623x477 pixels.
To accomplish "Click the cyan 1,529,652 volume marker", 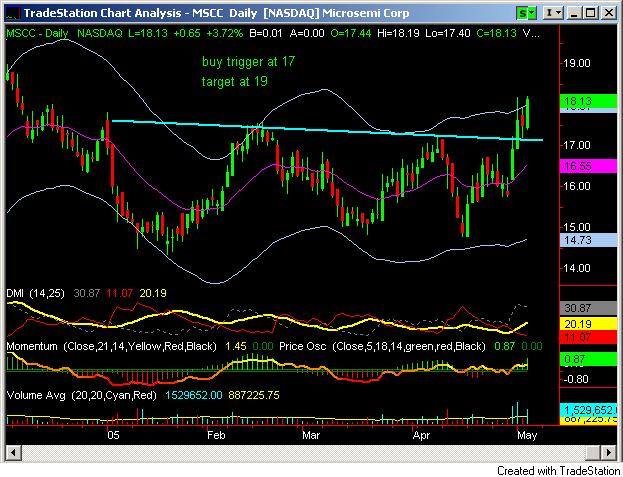I will [x=588, y=409].
